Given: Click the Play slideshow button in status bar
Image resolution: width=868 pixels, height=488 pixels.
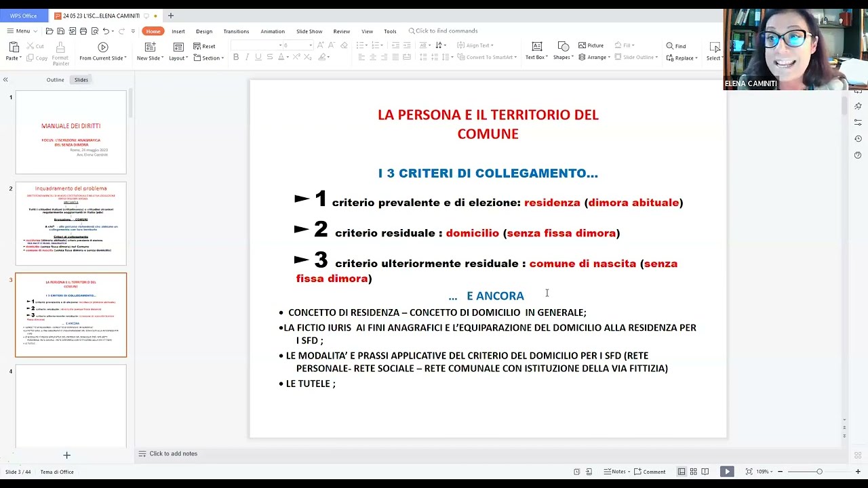Looking at the screenshot, I should tap(727, 472).
